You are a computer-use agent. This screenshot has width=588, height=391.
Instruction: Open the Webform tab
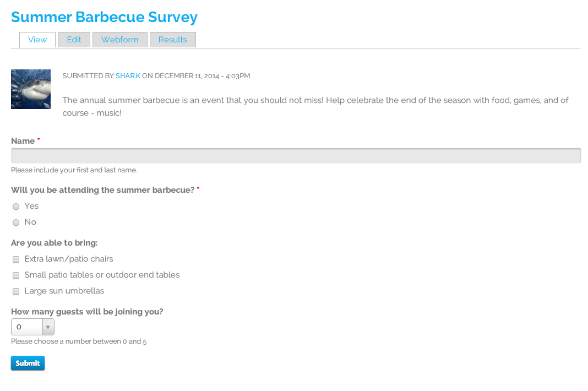119,40
